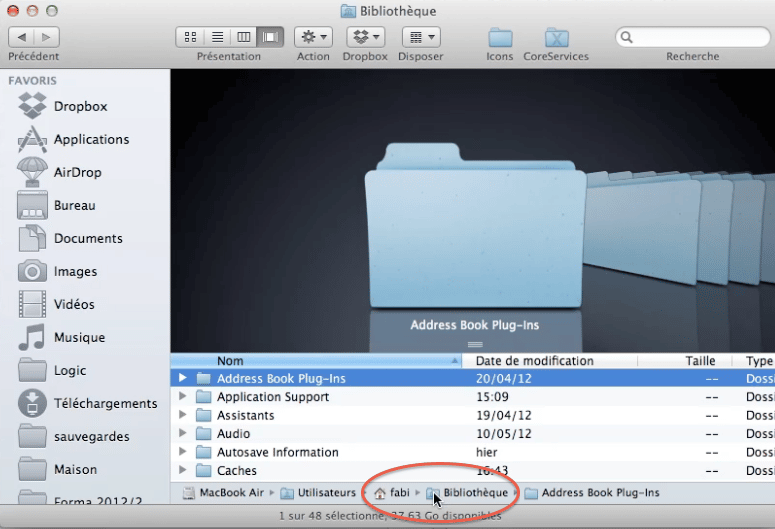This screenshot has width=775, height=529.
Task: Select the Application Support row
Action: (473, 397)
